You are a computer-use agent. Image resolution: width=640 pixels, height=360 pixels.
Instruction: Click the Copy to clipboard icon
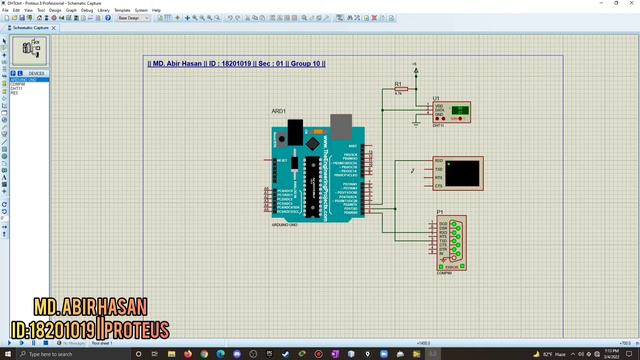pyautogui.click(x=255, y=18)
